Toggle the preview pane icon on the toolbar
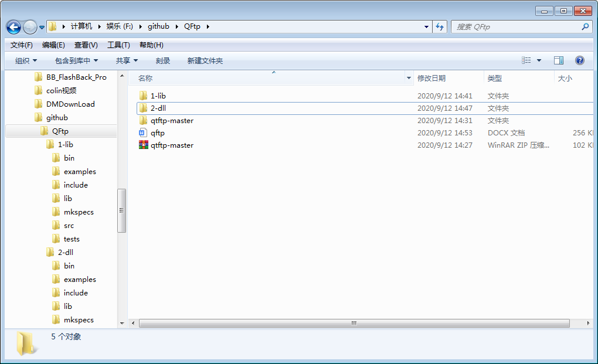 pyautogui.click(x=558, y=60)
